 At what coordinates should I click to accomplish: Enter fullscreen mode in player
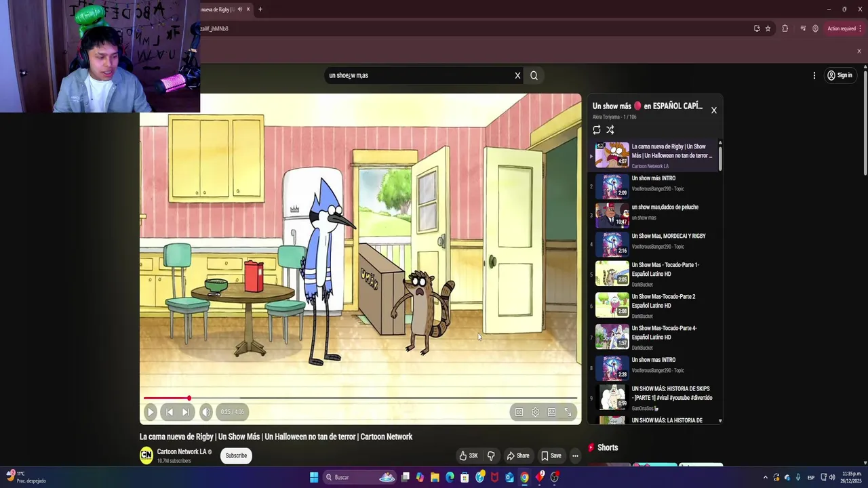(x=568, y=412)
